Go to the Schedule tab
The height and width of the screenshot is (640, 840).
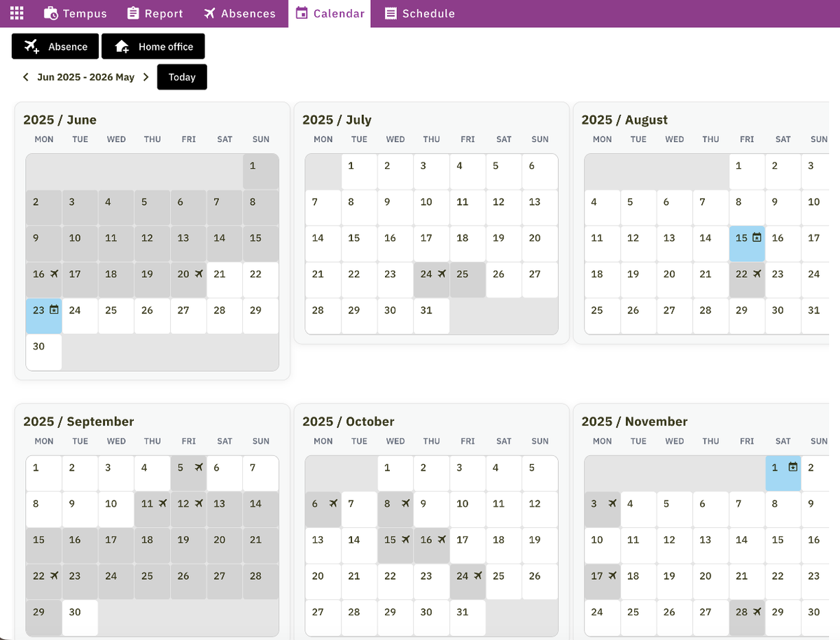[x=419, y=13]
